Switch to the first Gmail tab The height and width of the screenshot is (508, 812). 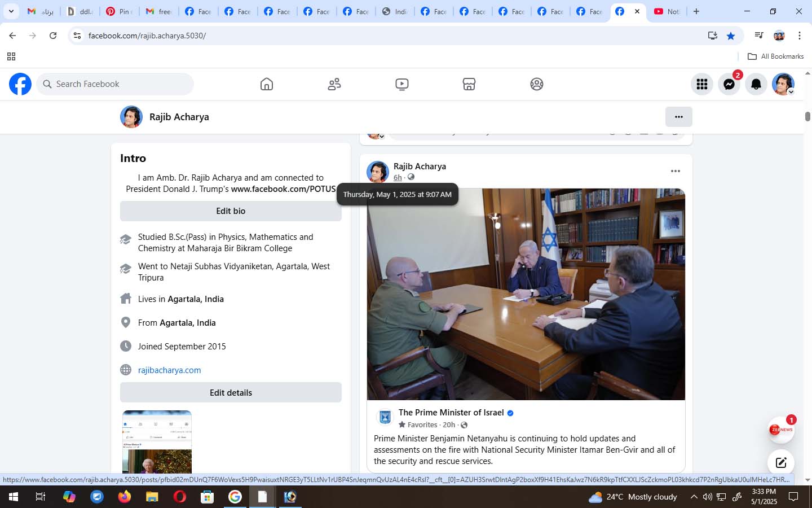(41, 11)
